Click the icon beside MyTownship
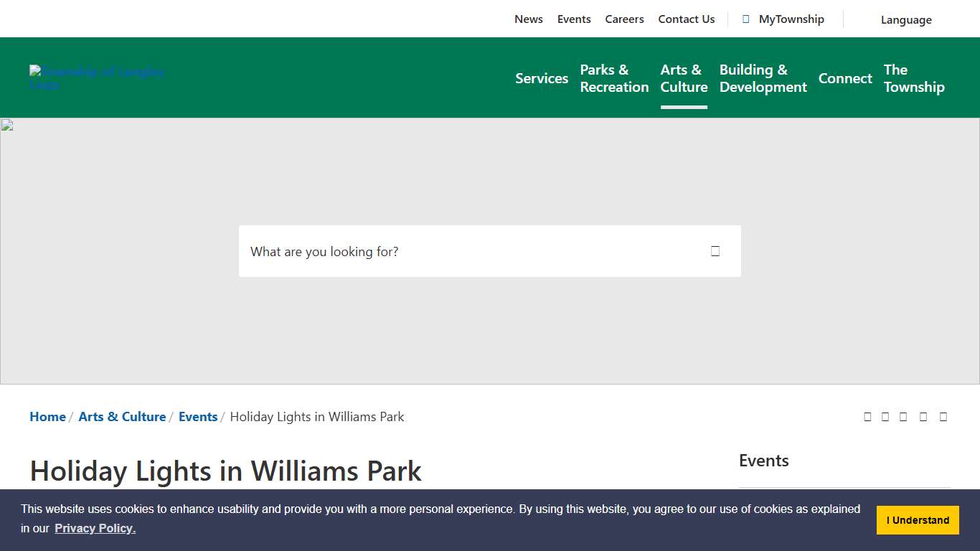The height and width of the screenshot is (551, 980). (x=746, y=19)
